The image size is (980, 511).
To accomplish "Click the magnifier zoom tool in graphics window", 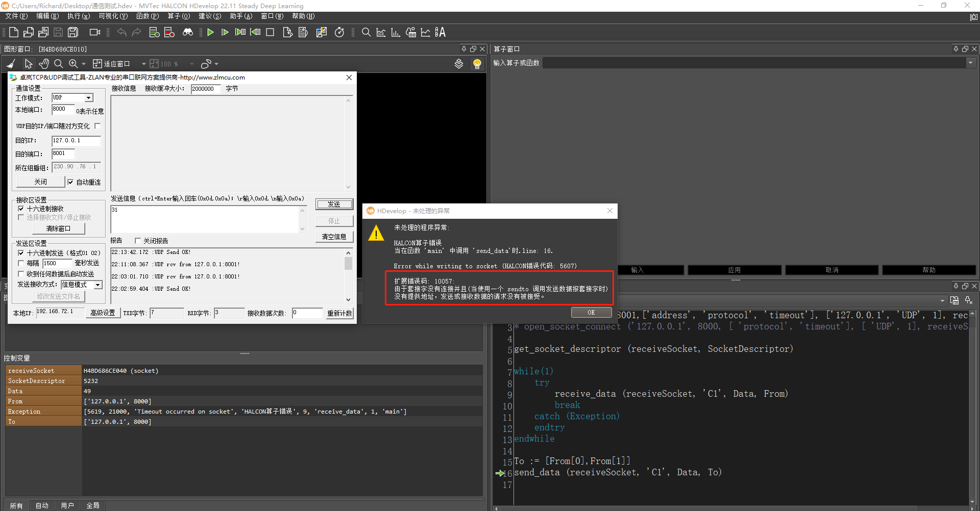I will point(59,64).
